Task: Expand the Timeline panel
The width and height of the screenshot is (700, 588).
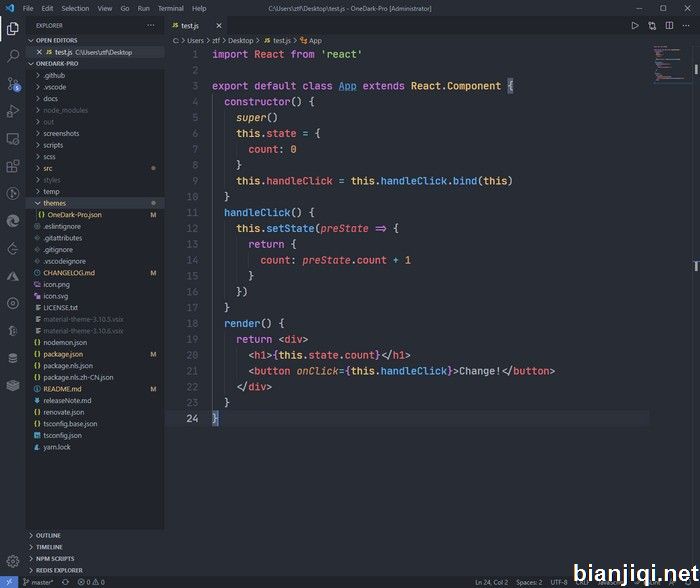Action: click(95, 547)
